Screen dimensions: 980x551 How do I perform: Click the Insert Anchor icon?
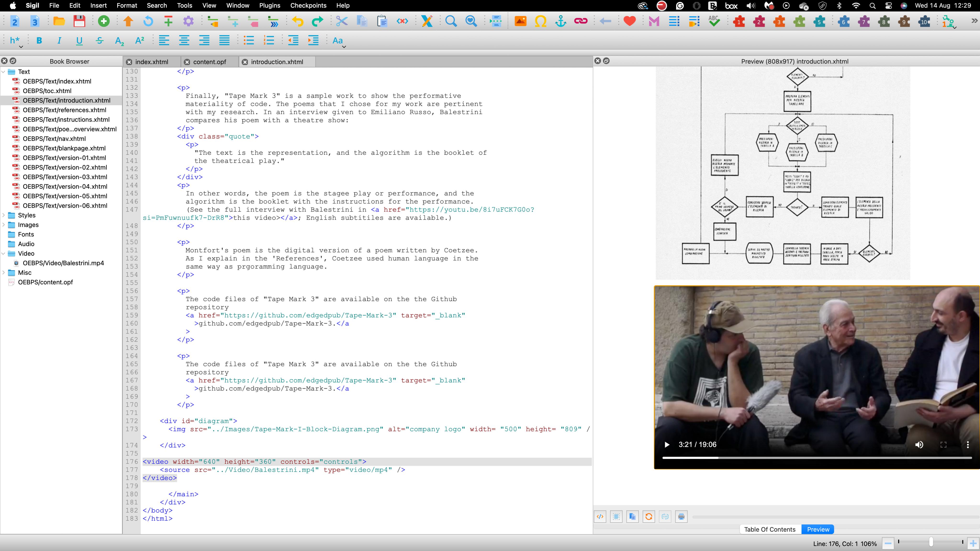pos(560,21)
